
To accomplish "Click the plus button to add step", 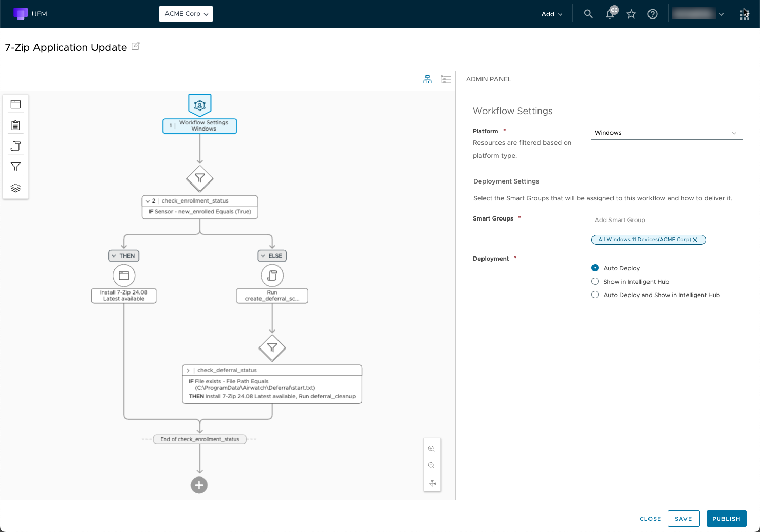I will click(199, 485).
